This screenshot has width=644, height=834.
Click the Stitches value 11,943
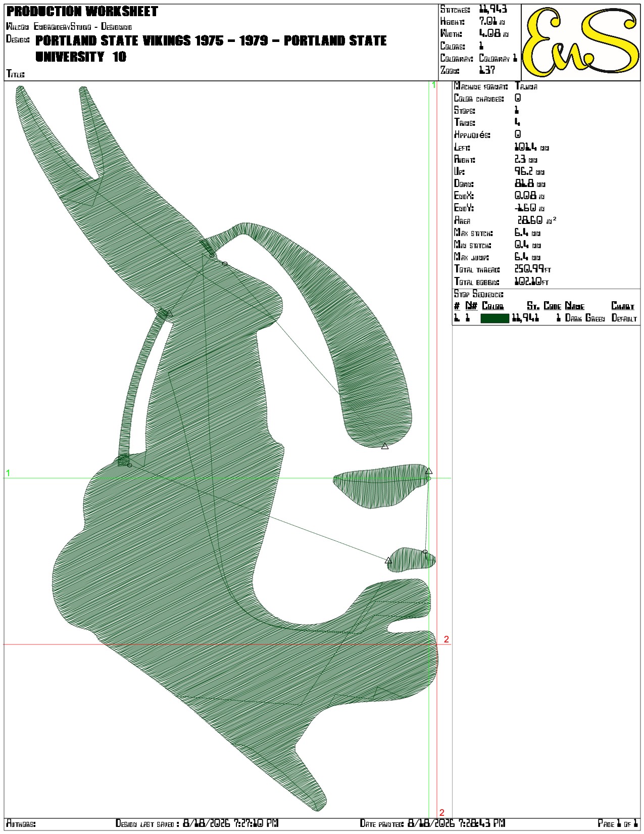[493, 9]
